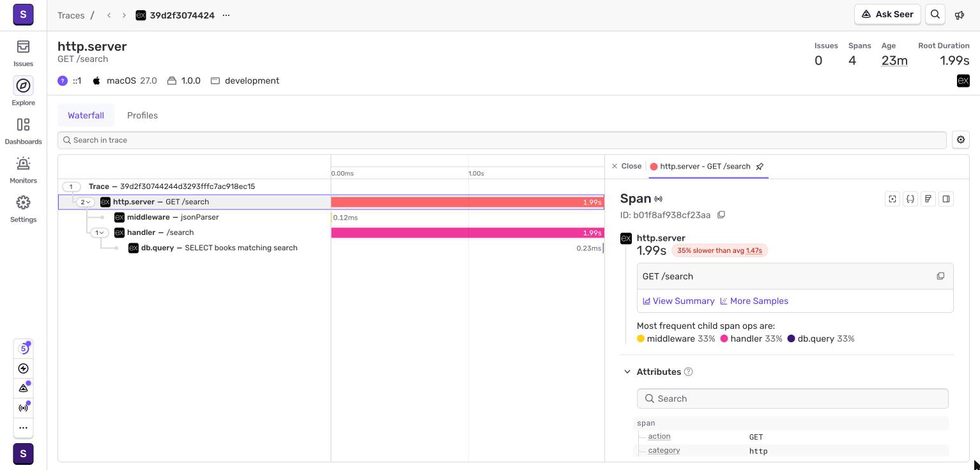Open the trace actions ellipsis menu

[x=226, y=15]
